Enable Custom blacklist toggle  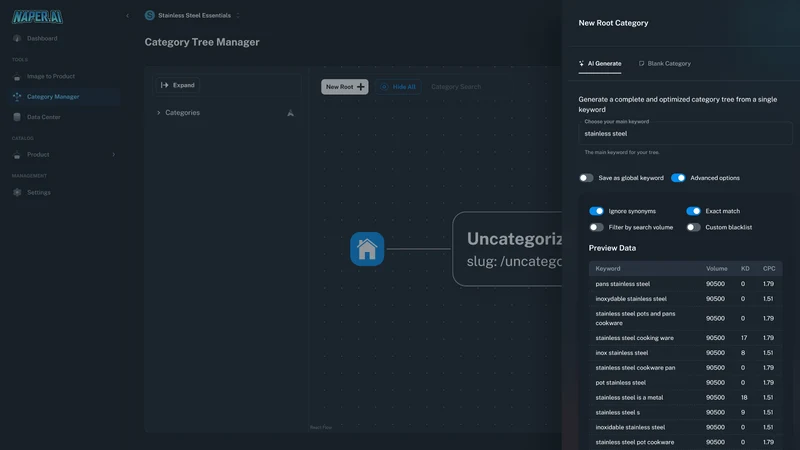[x=693, y=228]
